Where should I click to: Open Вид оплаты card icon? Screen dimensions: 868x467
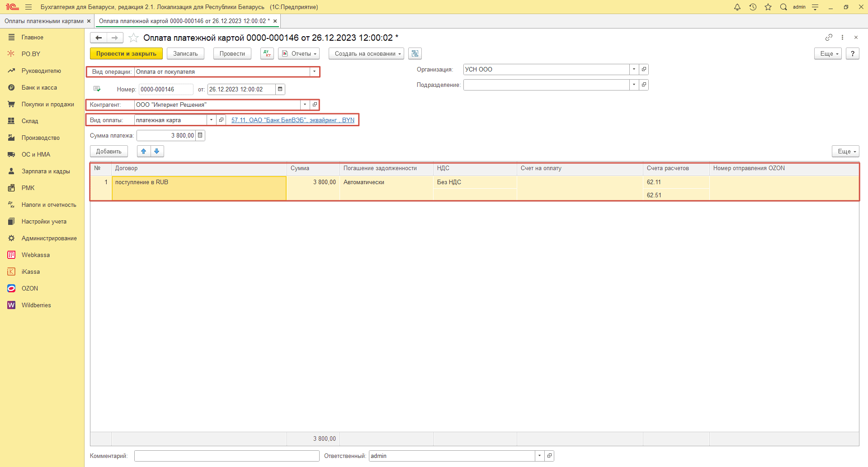[x=221, y=120]
